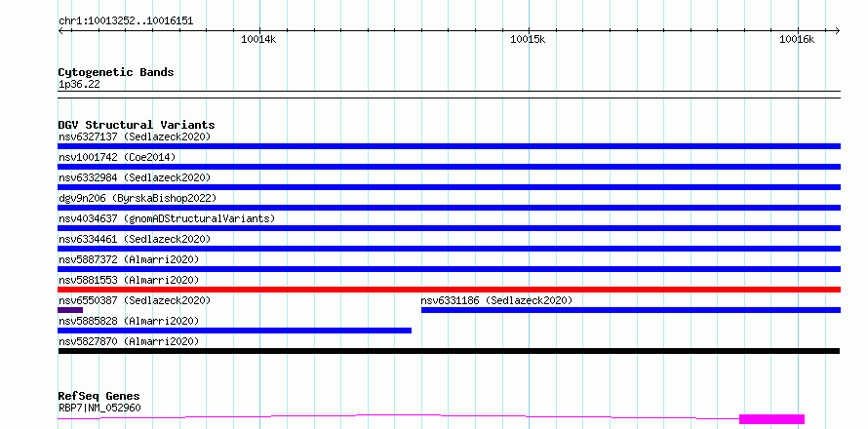This screenshot has height=429, width=868.
Task: Click the RefSeq Genes track heading
Action: [99, 396]
